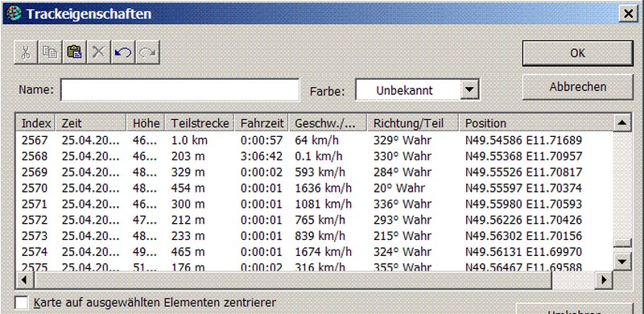The height and width of the screenshot is (314, 644).
Task: Sort by the Index column header
Action: click(35, 123)
